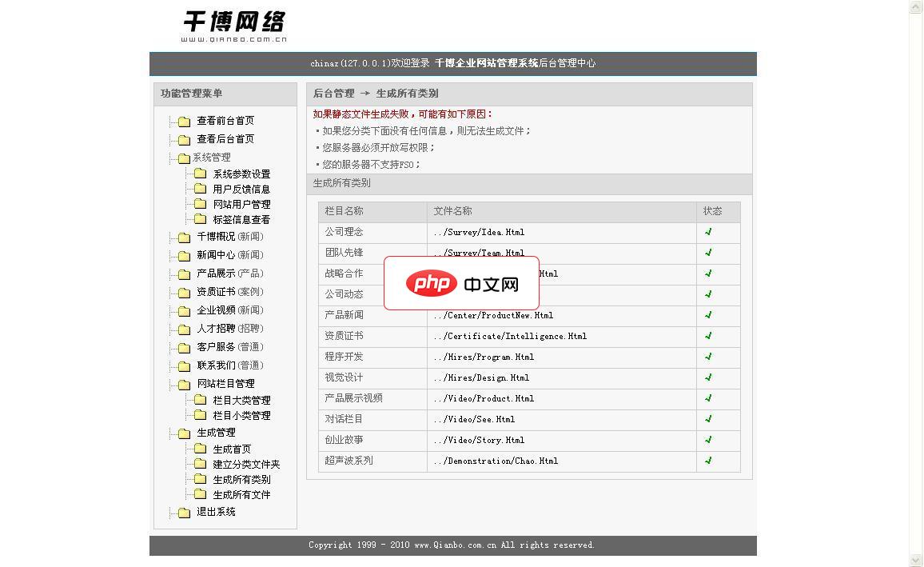The height and width of the screenshot is (567, 924).
Task: Select 栏目大类管理 in the sidebar
Action: (x=241, y=400)
